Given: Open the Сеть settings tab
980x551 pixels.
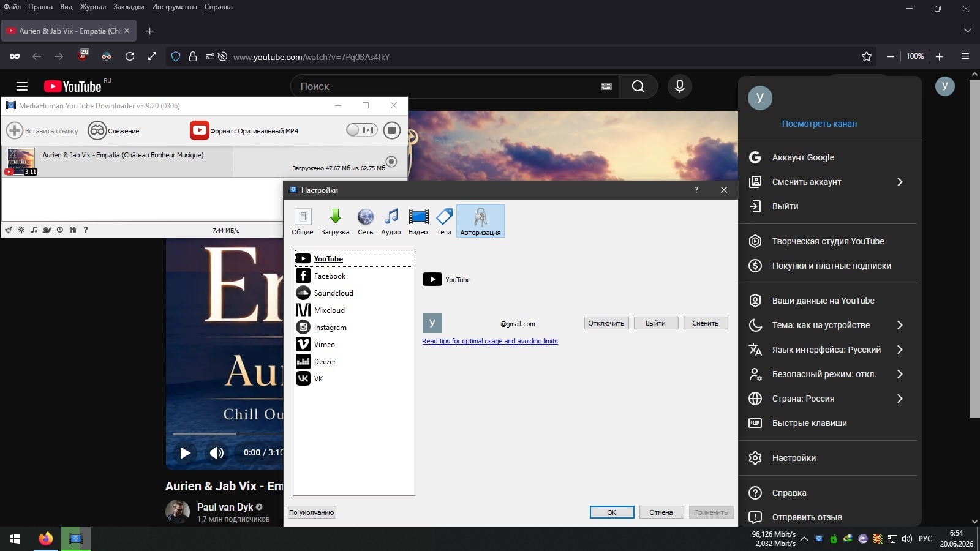Looking at the screenshot, I should [x=366, y=221].
